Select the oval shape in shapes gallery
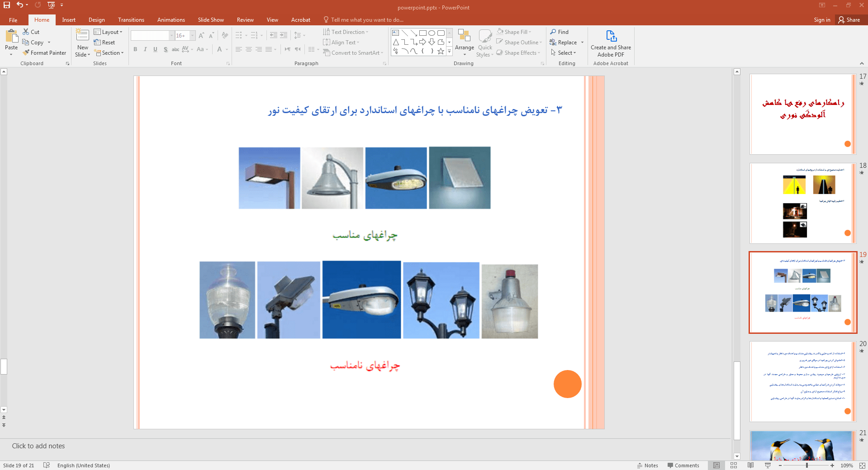 click(x=432, y=33)
